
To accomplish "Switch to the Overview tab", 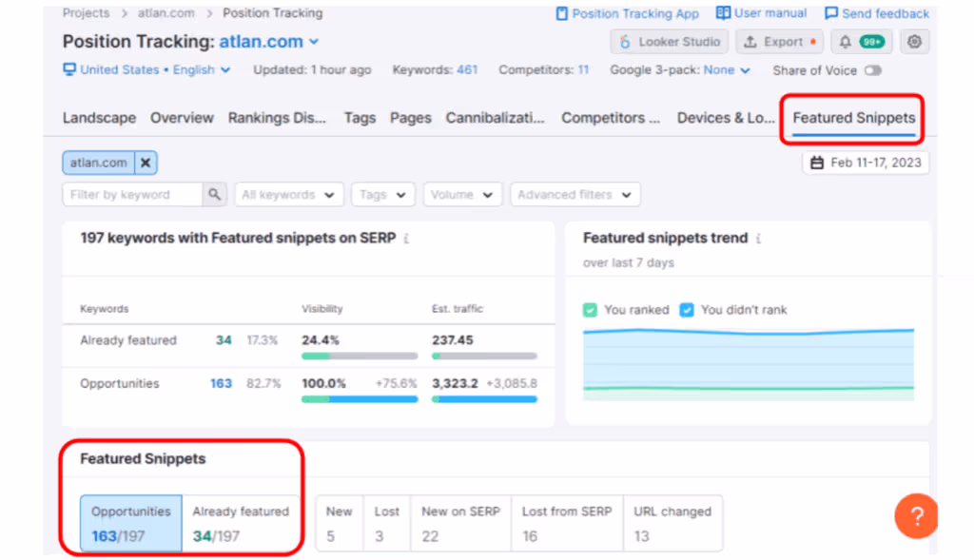I will point(182,118).
